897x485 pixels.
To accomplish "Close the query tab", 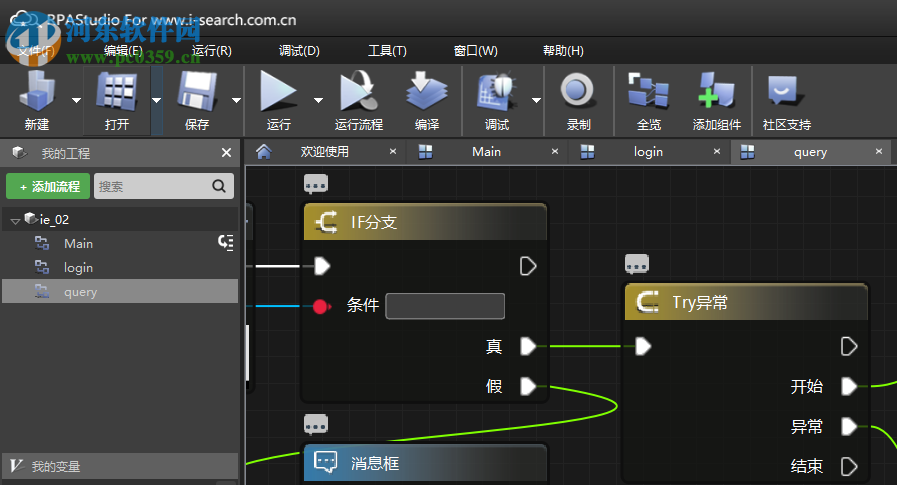I will [879, 151].
